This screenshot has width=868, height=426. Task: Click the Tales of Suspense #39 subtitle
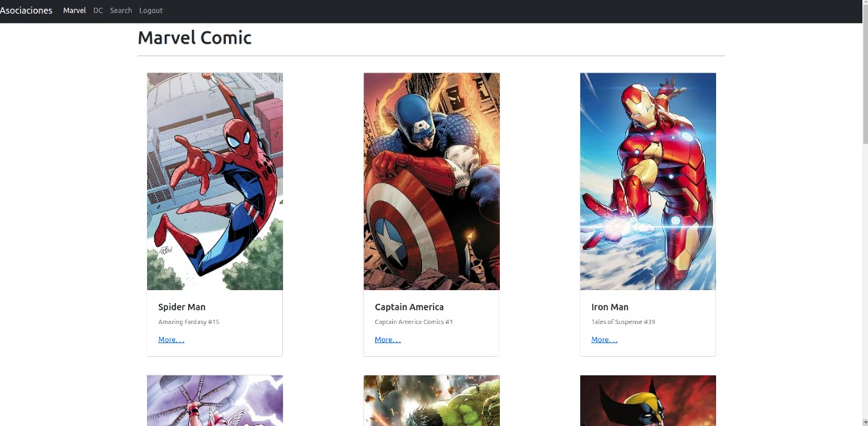coord(624,322)
